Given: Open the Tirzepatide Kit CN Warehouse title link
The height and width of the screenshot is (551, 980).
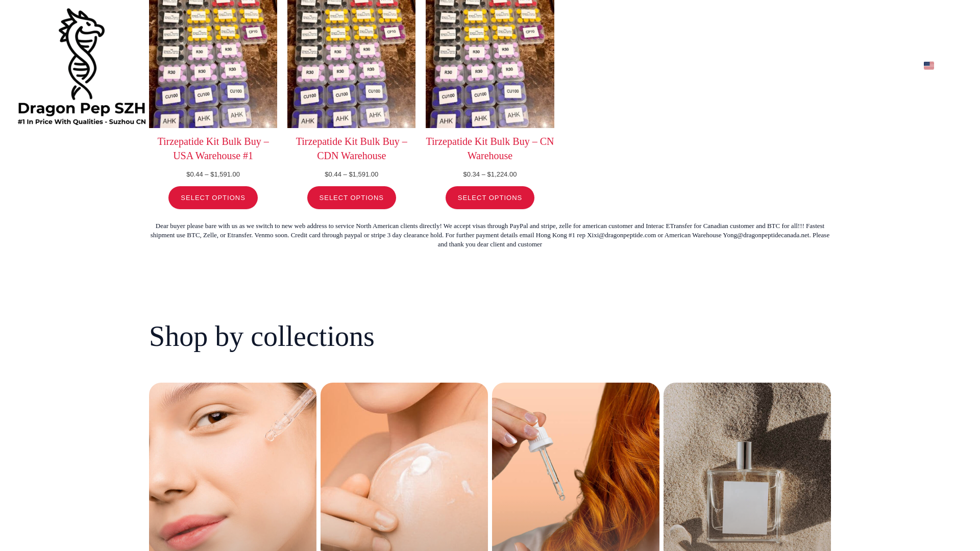Looking at the screenshot, I should 489,148.
